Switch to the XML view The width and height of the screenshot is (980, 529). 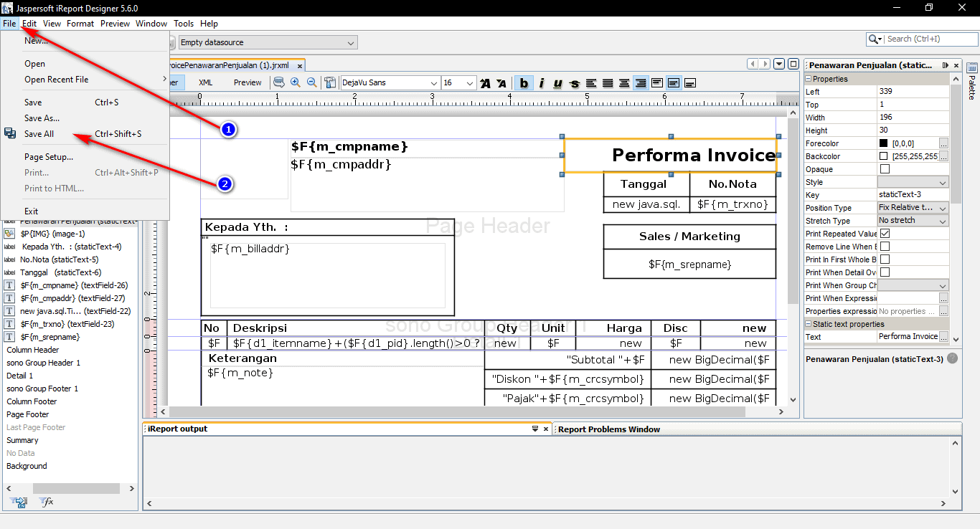[205, 83]
